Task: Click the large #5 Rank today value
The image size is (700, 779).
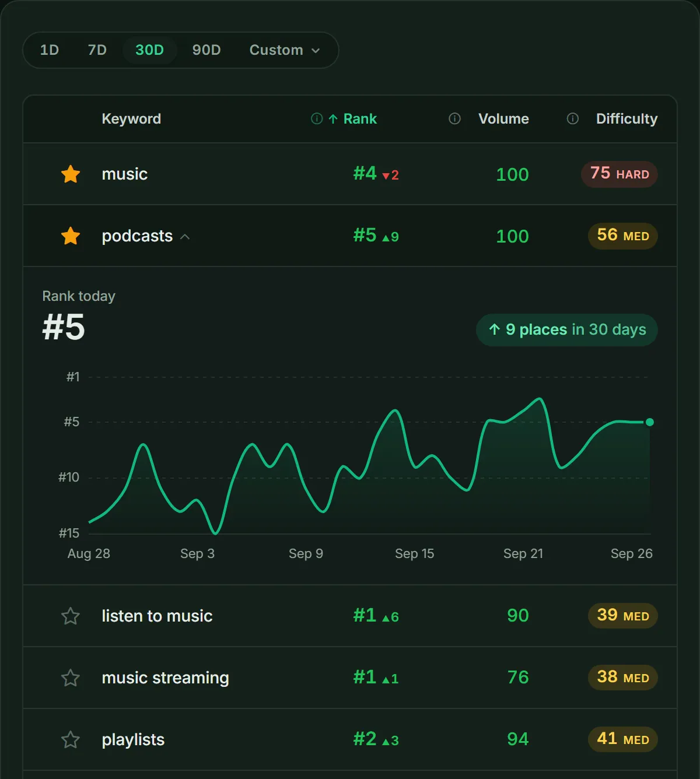Action: point(64,327)
